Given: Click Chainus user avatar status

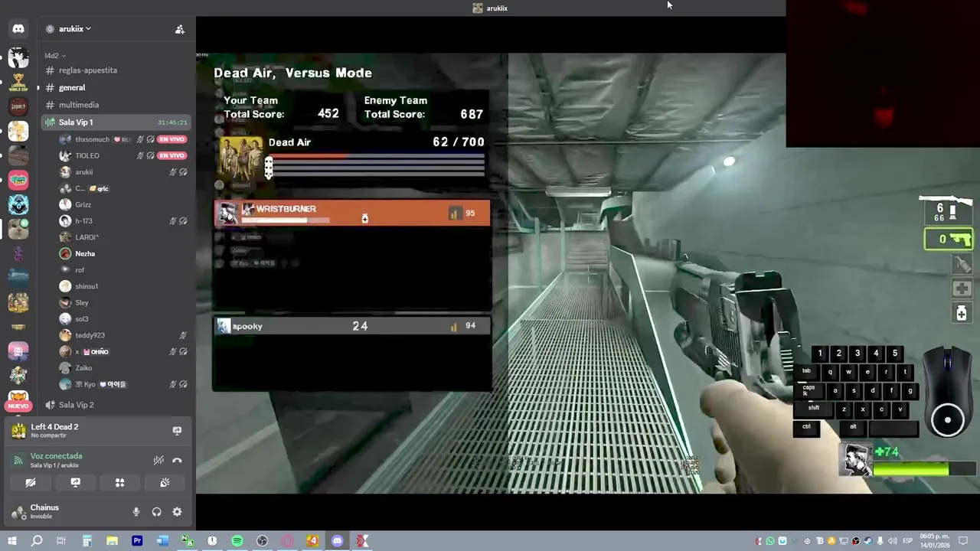Looking at the screenshot, I should coord(18,512).
